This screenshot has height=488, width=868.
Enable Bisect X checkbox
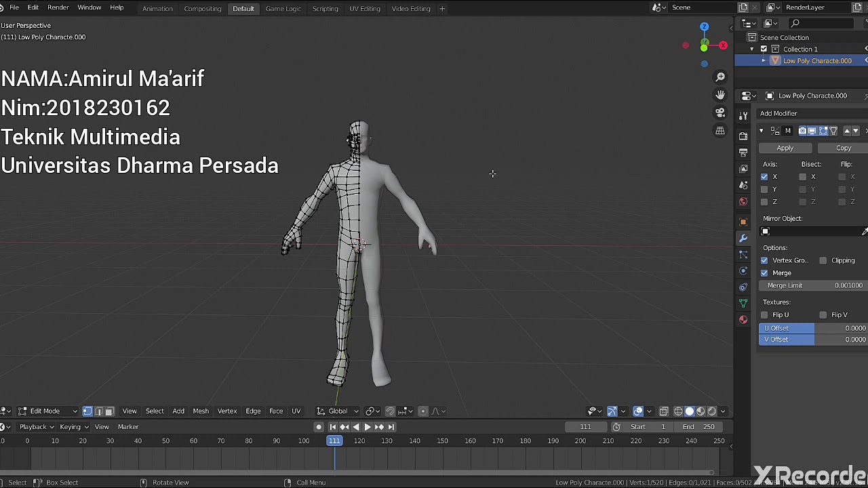click(803, 177)
